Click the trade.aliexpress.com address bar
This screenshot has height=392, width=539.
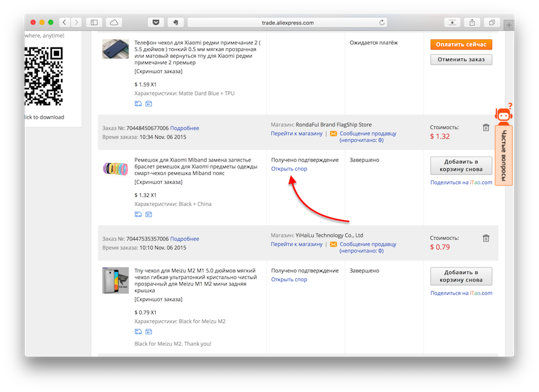[x=287, y=22]
